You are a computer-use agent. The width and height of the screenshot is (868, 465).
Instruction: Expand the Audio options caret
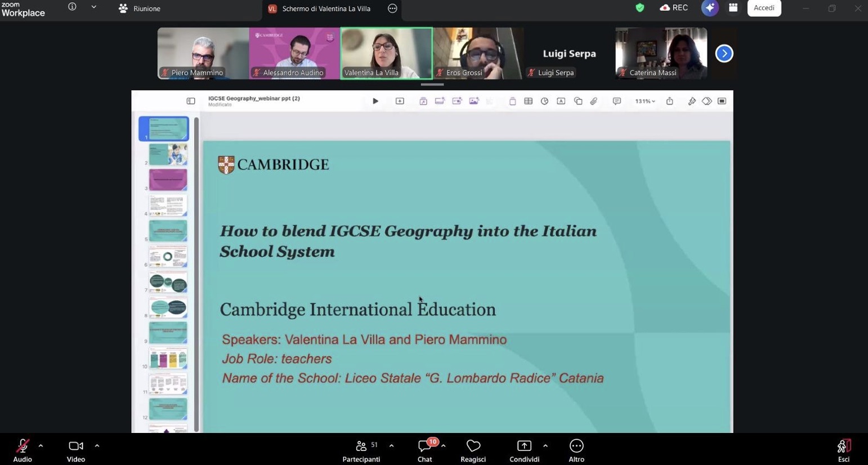point(41,445)
